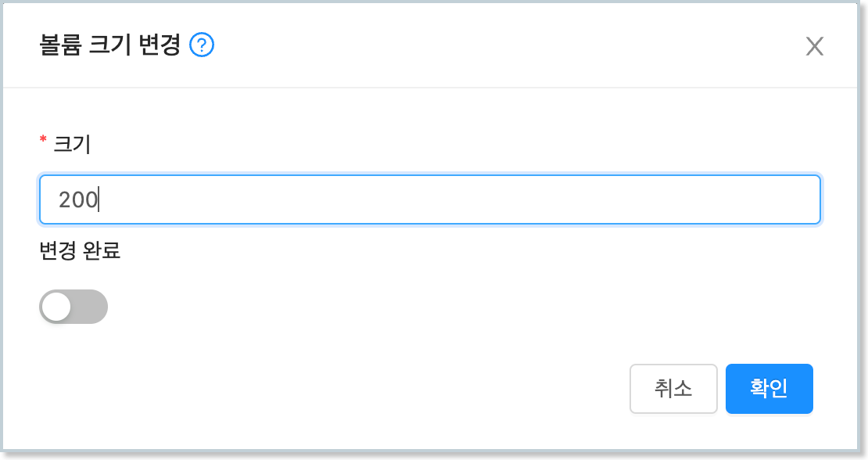Image resolution: width=868 pixels, height=460 pixels.
Task: Click the required field asterisk next to 크기
Action: (x=41, y=140)
